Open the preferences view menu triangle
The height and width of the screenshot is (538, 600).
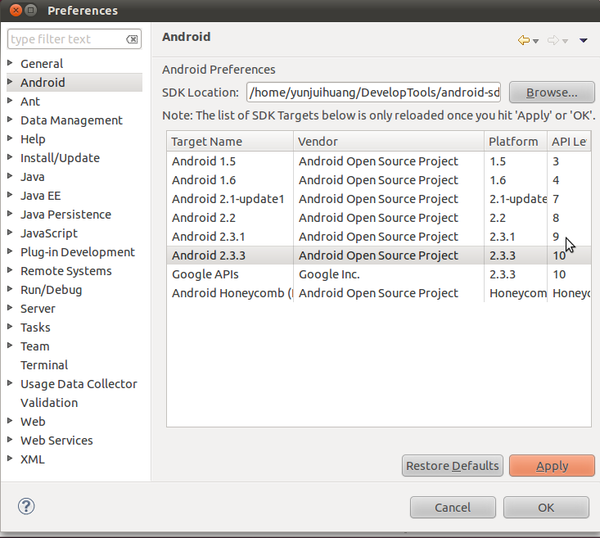click(583, 40)
